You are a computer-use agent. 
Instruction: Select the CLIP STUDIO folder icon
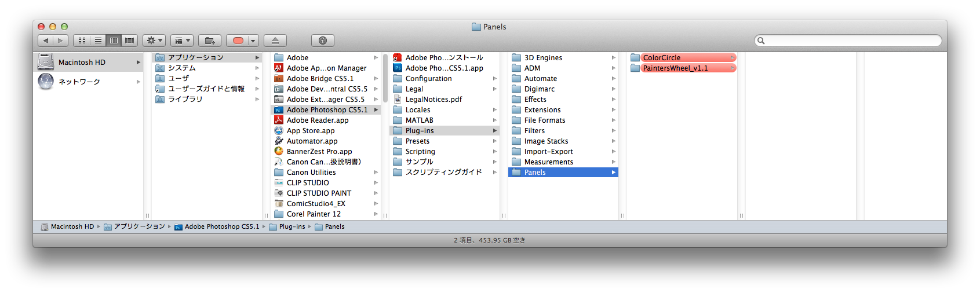(279, 182)
